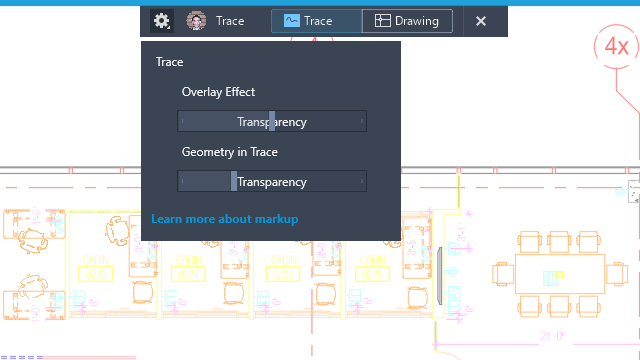
Task: Open the Learn more about markup link
Action: tap(224, 219)
